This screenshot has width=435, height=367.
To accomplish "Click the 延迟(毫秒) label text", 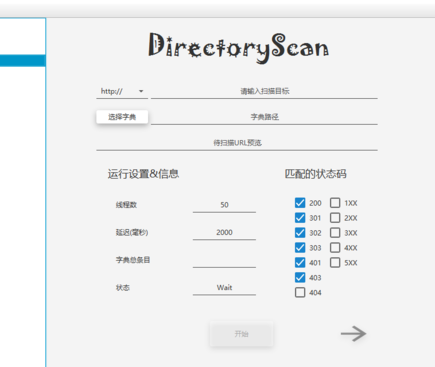I will (132, 232).
